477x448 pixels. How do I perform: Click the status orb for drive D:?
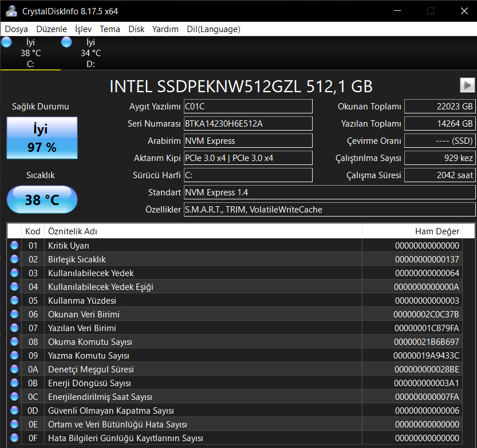coord(66,42)
